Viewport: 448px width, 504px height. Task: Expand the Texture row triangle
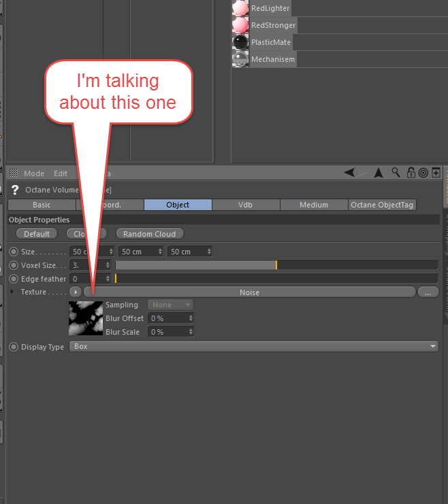tap(12, 292)
